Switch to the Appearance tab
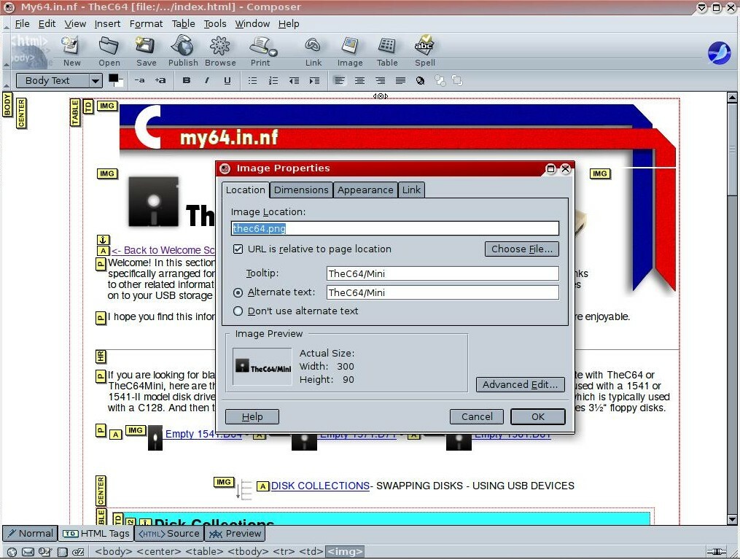The width and height of the screenshot is (740, 560). click(365, 190)
